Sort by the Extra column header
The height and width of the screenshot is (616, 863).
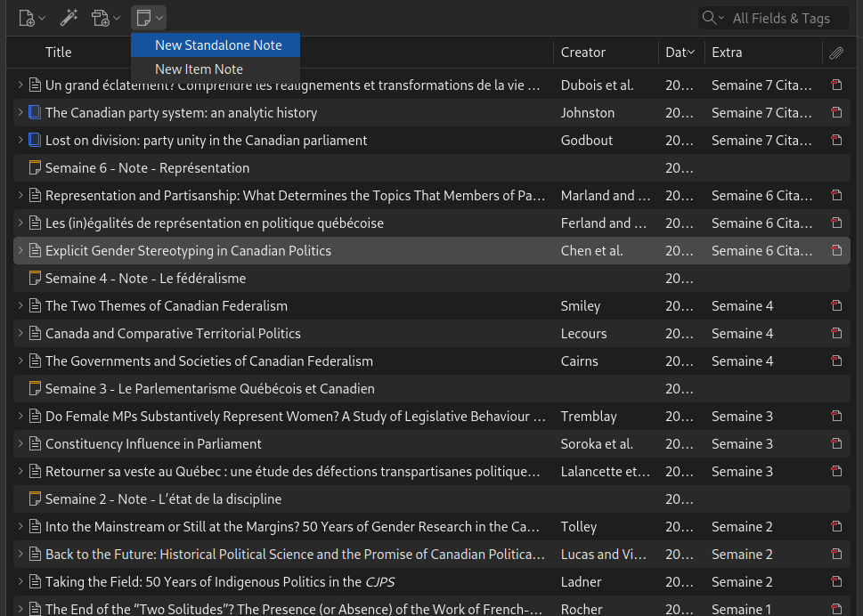click(x=727, y=53)
